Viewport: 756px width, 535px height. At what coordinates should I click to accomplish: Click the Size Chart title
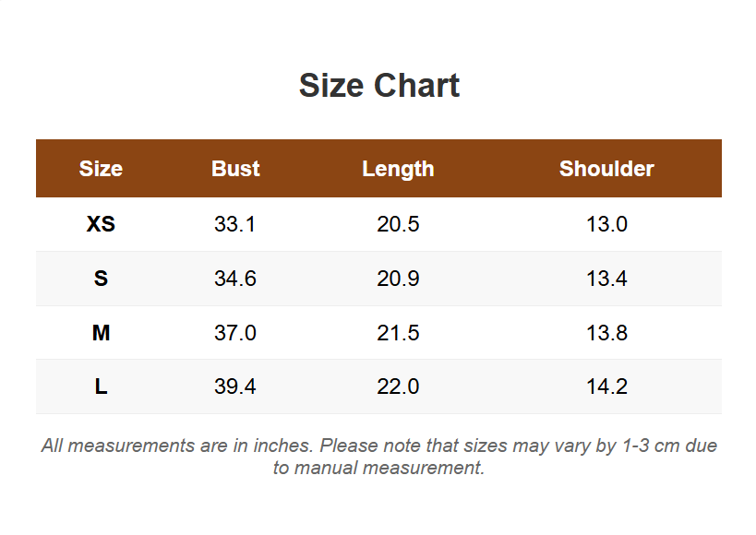(x=379, y=86)
